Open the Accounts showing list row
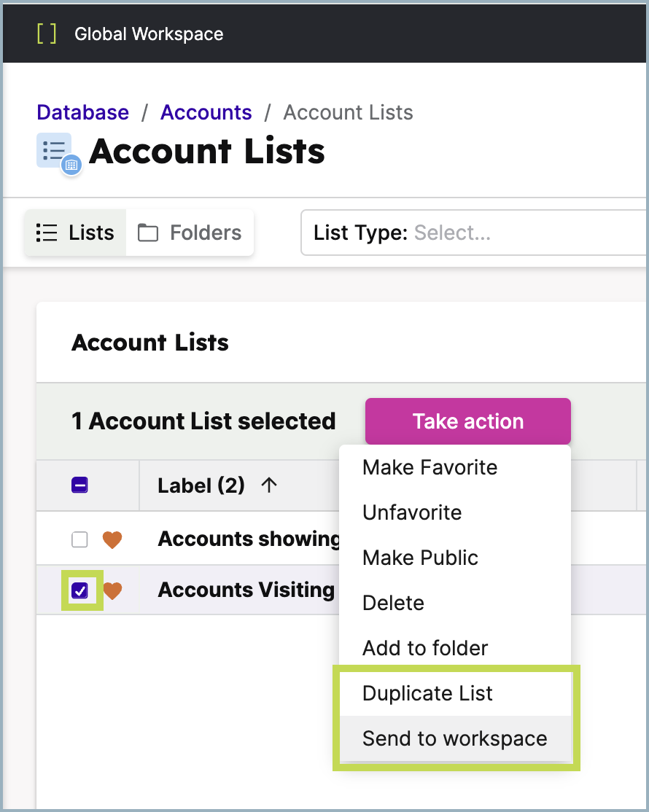This screenshot has width=649, height=812. pyautogui.click(x=249, y=539)
